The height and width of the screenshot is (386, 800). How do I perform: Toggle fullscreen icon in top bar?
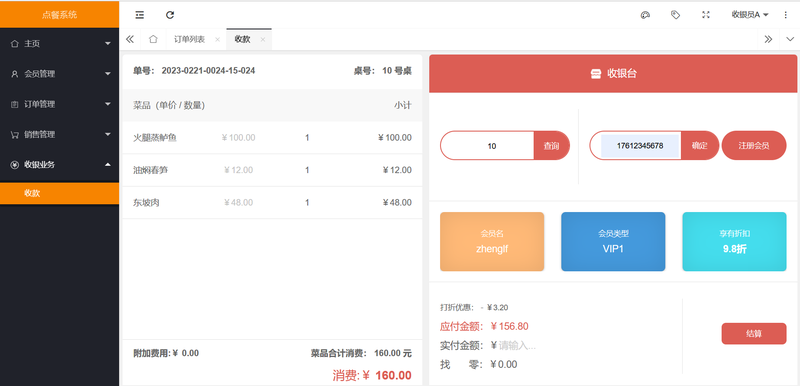coord(706,15)
